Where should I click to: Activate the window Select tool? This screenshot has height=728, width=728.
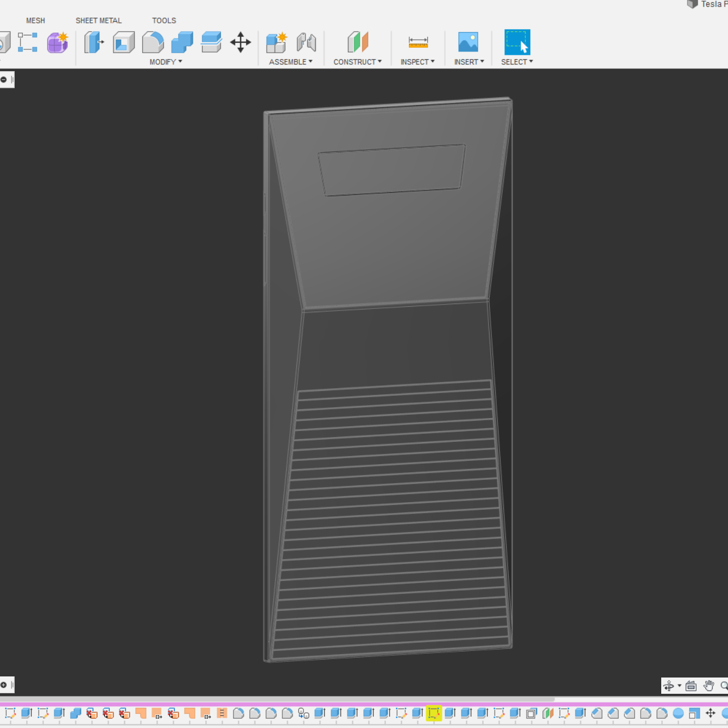coord(517,42)
